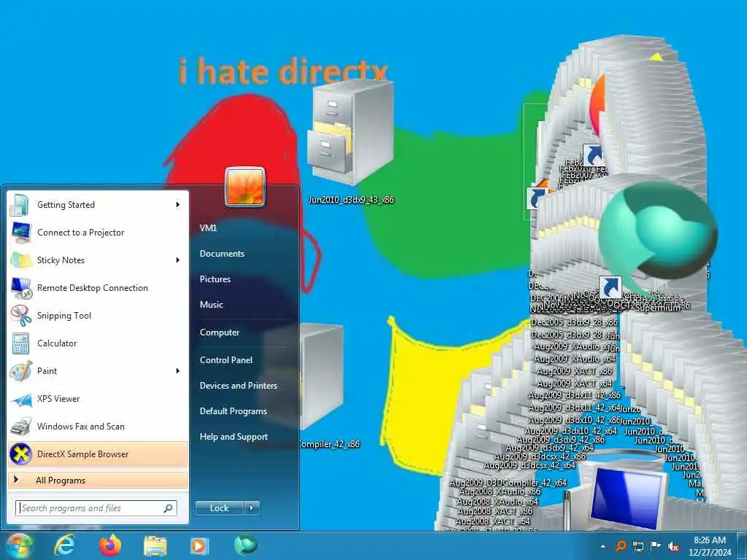747x560 pixels.
Task: Expand Sticky Notes jump list arrow
Action: pos(178,260)
